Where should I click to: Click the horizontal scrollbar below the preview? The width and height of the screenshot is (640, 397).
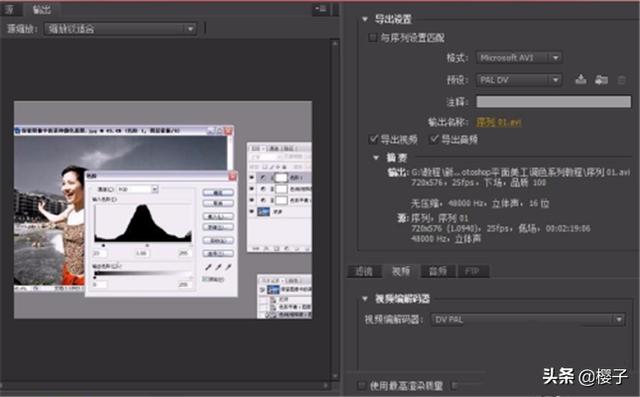click(x=165, y=386)
